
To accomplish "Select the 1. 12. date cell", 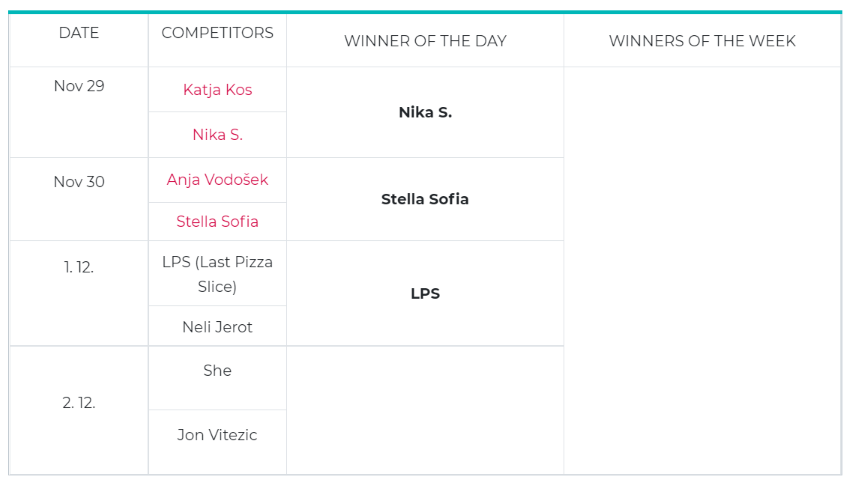I will click(x=79, y=293).
